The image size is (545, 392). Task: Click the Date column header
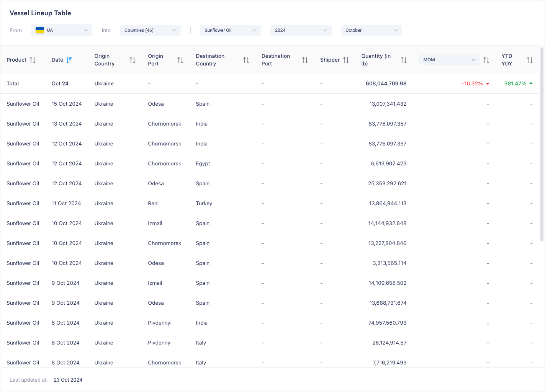point(57,60)
